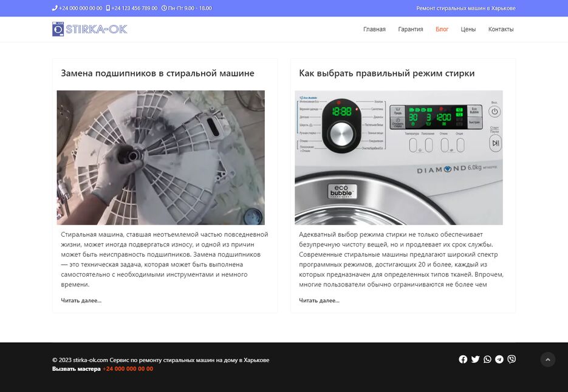Click "Читать далее..." under the bearing article
The width and height of the screenshot is (568, 392).
point(81,300)
